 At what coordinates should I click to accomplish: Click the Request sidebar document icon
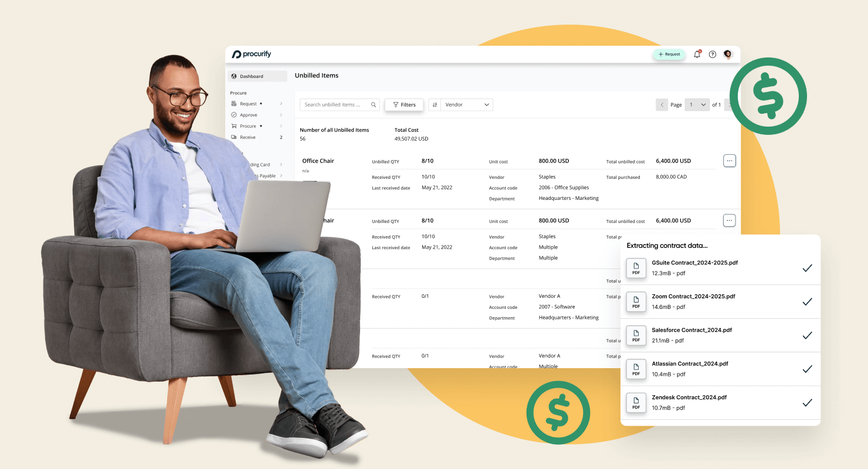[234, 104]
